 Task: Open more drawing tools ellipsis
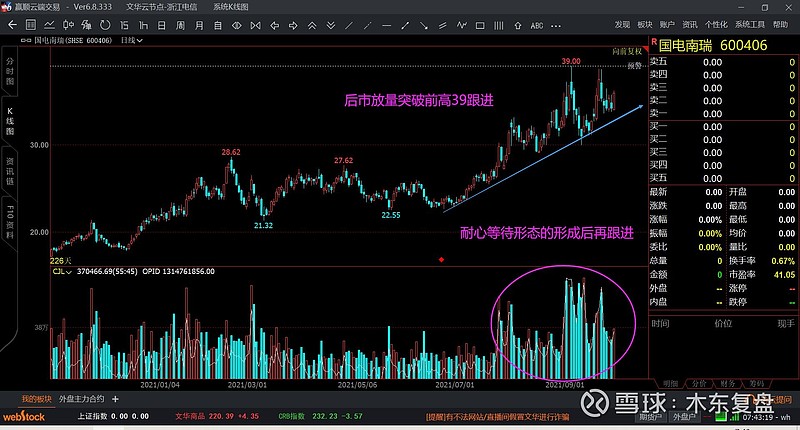click(x=556, y=26)
